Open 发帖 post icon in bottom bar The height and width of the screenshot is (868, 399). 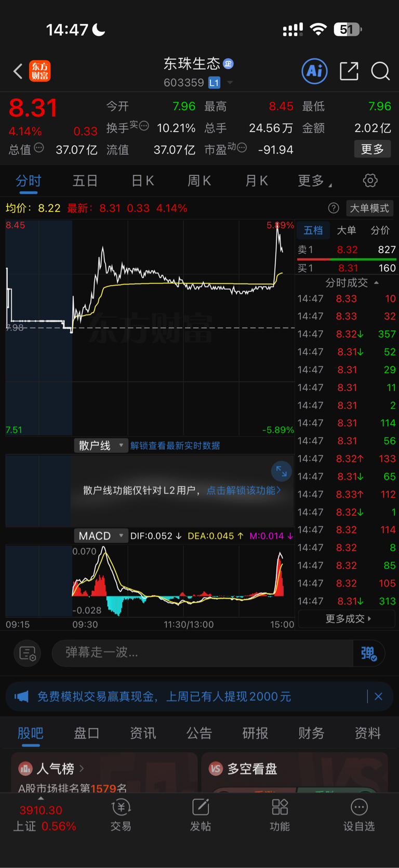[x=201, y=814]
